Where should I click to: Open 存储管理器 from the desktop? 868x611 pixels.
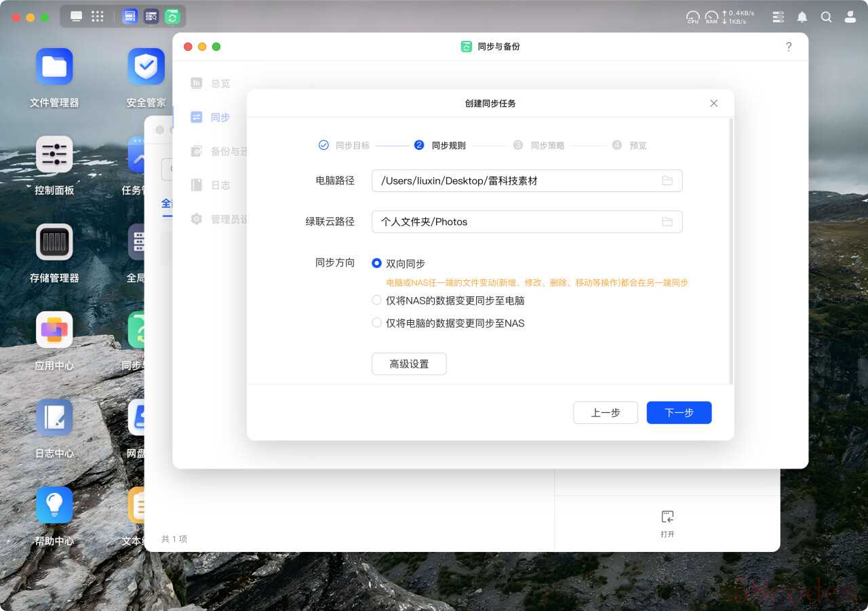click(54, 242)
